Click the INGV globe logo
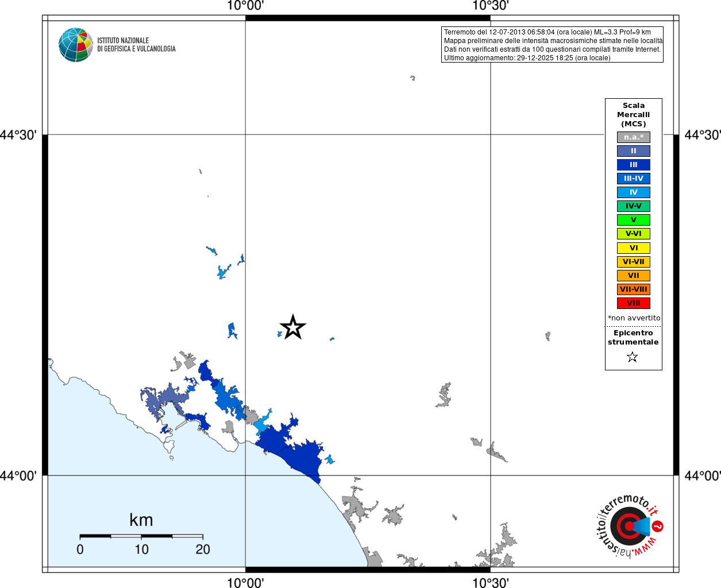The image size is (721, 588). 76,45
